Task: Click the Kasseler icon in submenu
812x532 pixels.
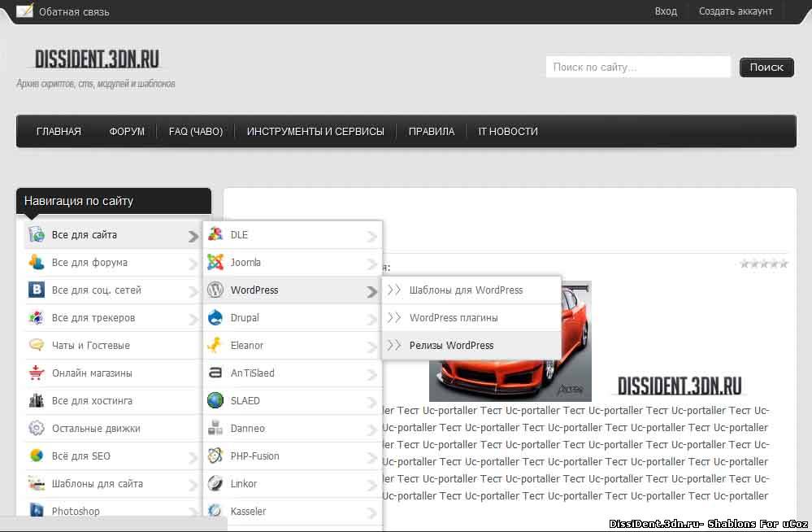Action: 215,511
